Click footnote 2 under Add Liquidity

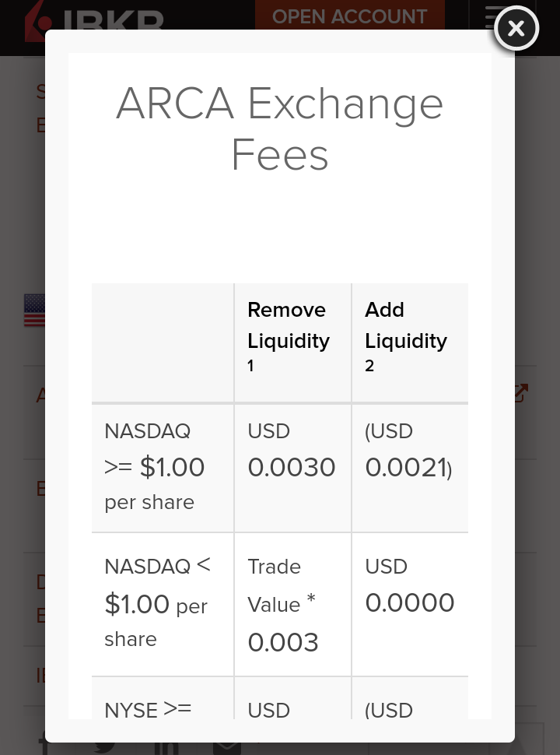point(369,366)
